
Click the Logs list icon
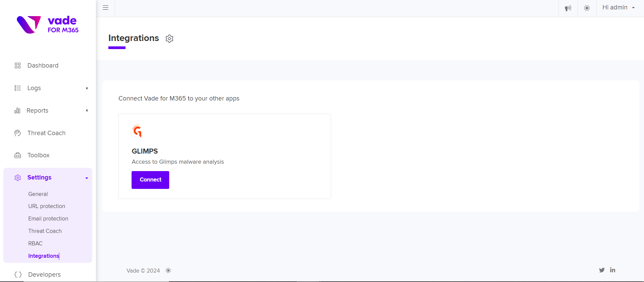pos(18,88)
